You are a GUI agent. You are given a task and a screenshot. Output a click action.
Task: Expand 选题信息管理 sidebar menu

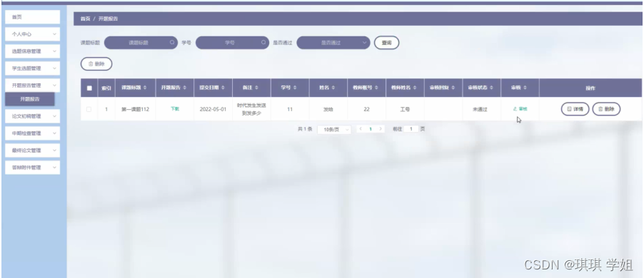[32, 51]
